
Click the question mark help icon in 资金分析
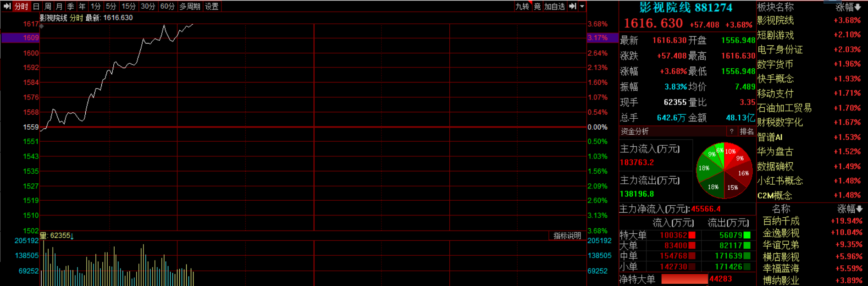731,132
